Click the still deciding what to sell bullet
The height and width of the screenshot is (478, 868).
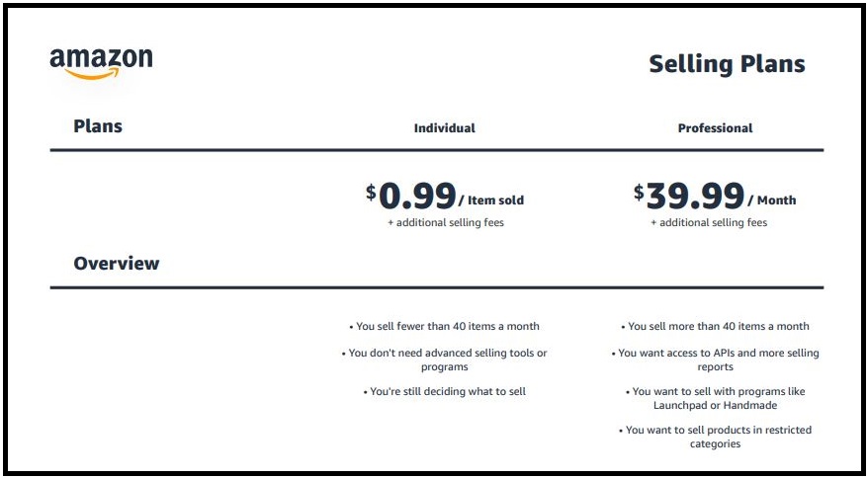(444, 392)
